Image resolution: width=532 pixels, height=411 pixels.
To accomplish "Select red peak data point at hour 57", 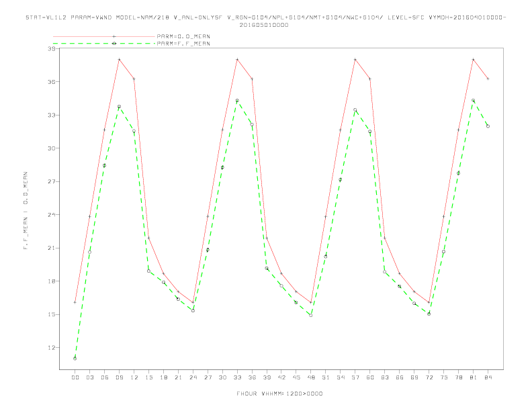I will click(355, 59).
